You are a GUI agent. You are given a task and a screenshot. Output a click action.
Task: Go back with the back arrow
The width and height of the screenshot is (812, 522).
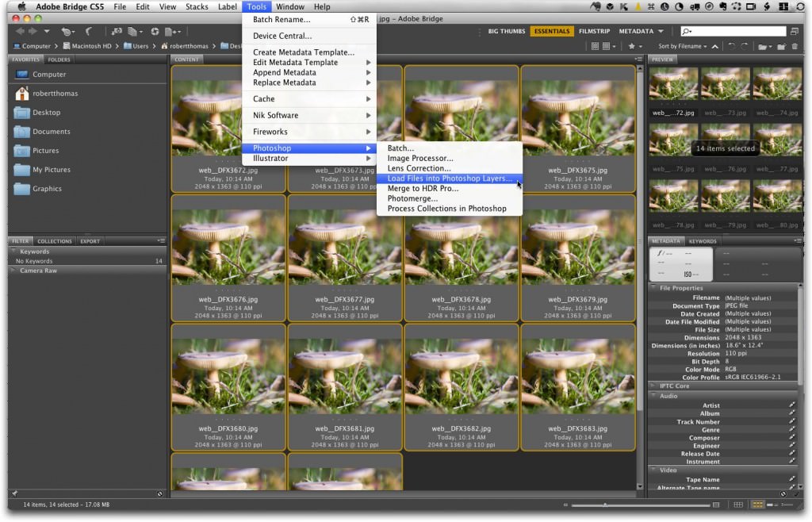(x=21, y=32)
